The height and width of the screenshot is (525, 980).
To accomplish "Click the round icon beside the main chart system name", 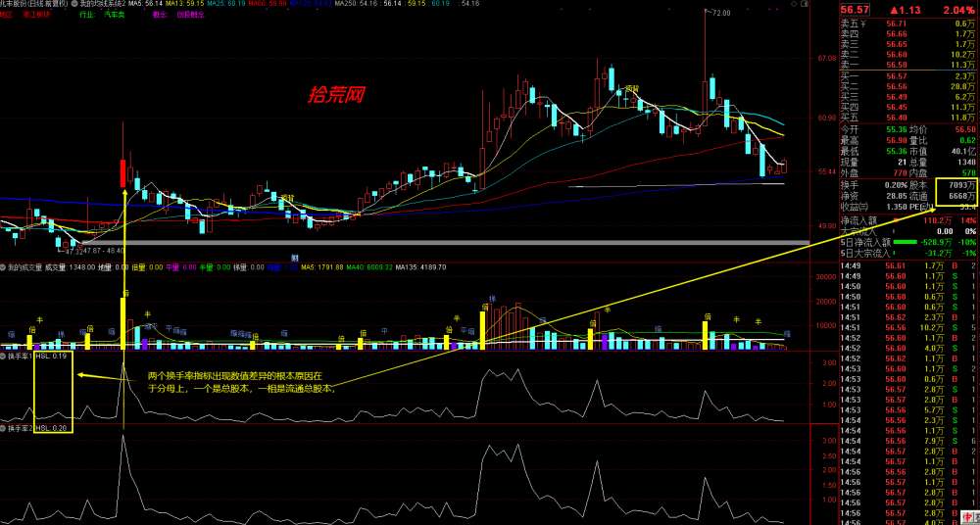I will tap(75, 3).
